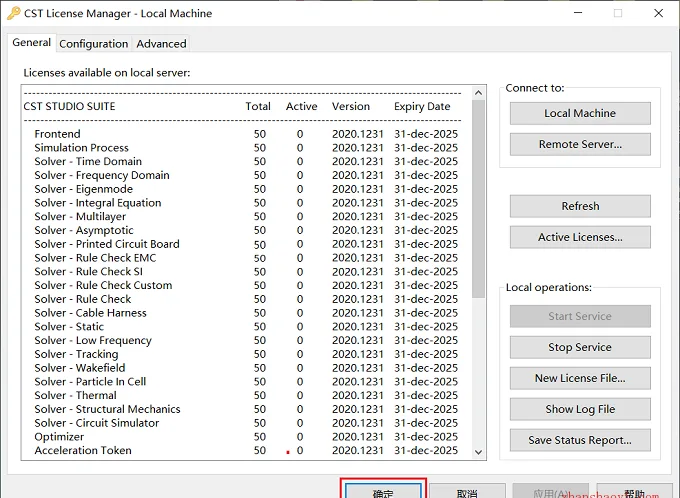Select Solver - Frequency Domain row

pos(246,175)
